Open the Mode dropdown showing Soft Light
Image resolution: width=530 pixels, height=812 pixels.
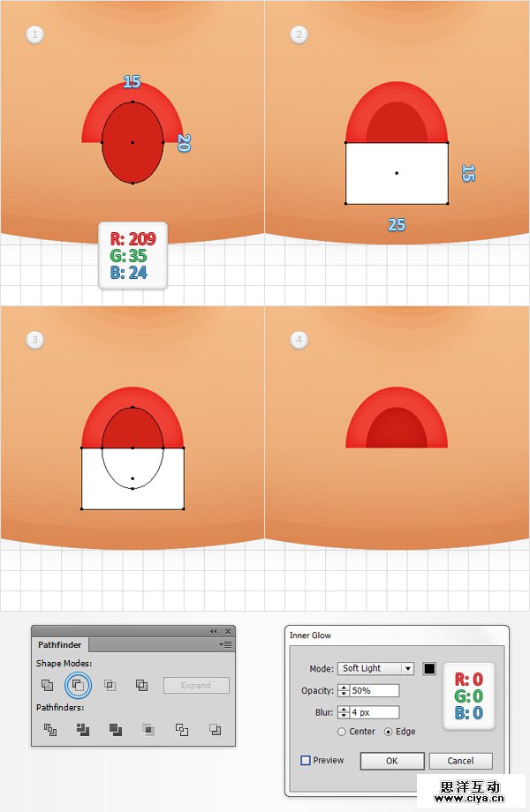click(x=375, y=668)
